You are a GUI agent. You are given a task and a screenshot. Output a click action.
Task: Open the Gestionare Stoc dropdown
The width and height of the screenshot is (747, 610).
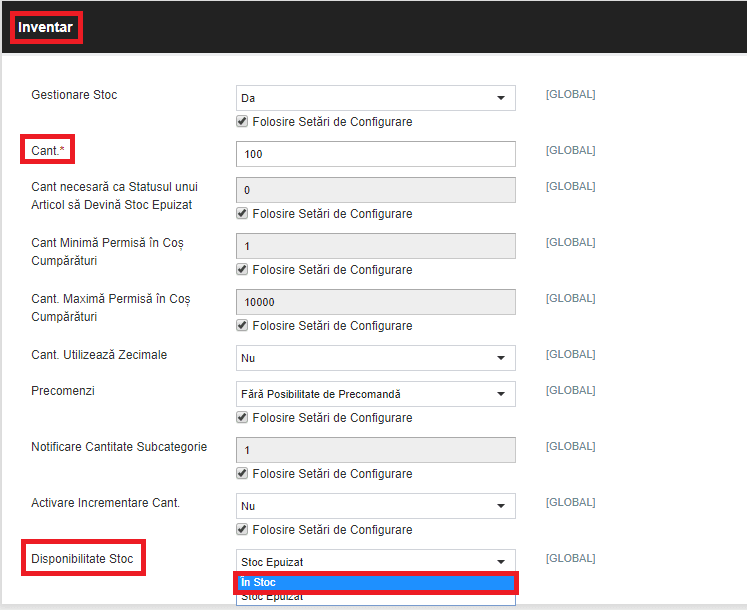click(375, 98)
